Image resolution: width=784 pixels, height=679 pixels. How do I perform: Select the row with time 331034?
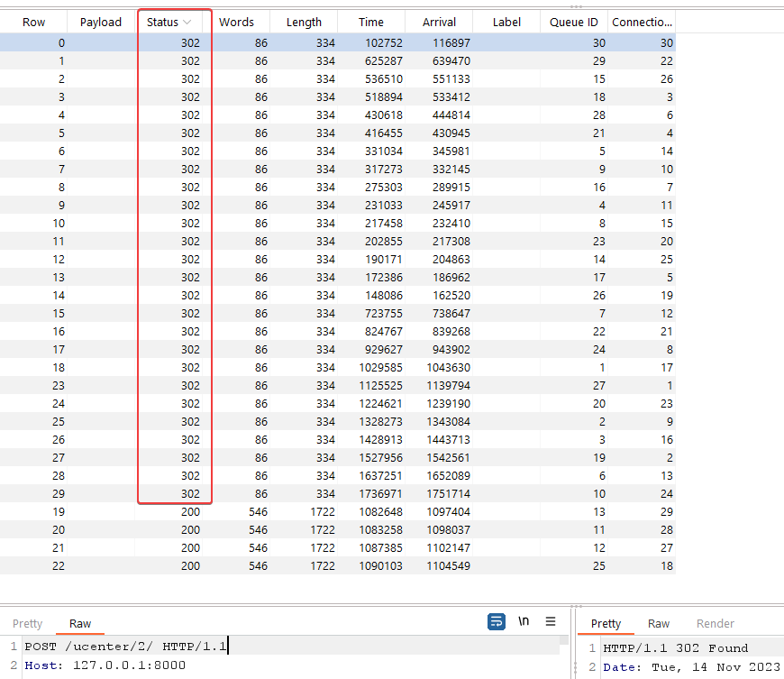[x=338, y=151]
